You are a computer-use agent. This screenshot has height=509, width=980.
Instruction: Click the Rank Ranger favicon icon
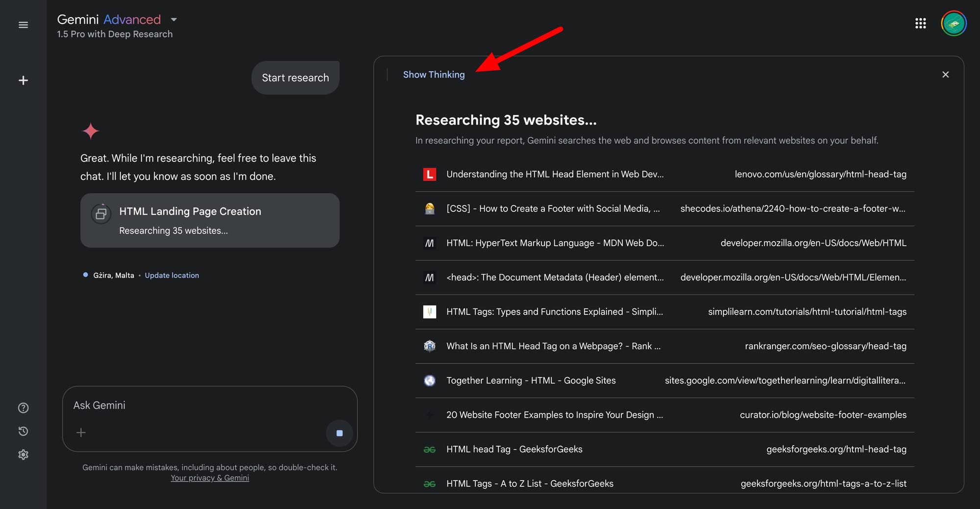point(430,346)
